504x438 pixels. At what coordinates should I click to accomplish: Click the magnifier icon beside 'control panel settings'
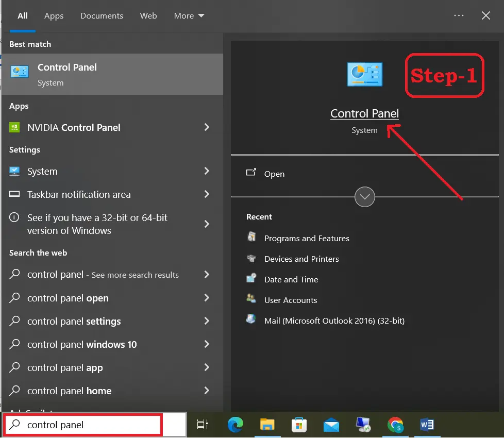pos(14,321)
